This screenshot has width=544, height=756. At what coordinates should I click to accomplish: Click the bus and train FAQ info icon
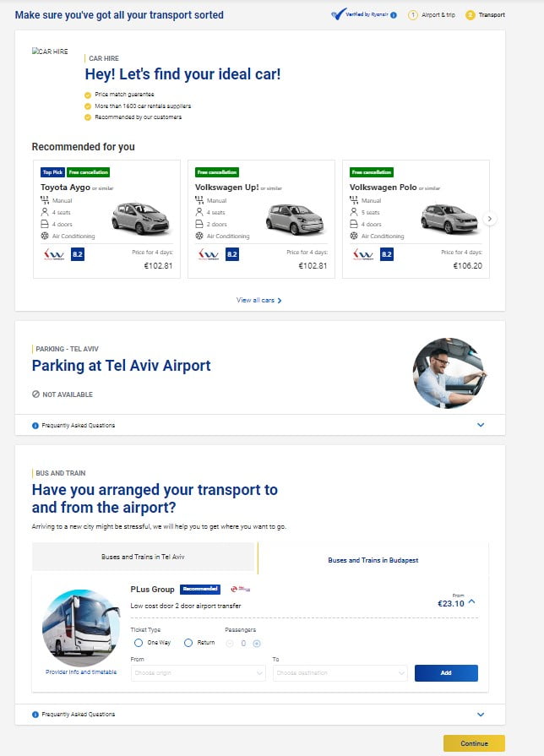click(35, 714)
